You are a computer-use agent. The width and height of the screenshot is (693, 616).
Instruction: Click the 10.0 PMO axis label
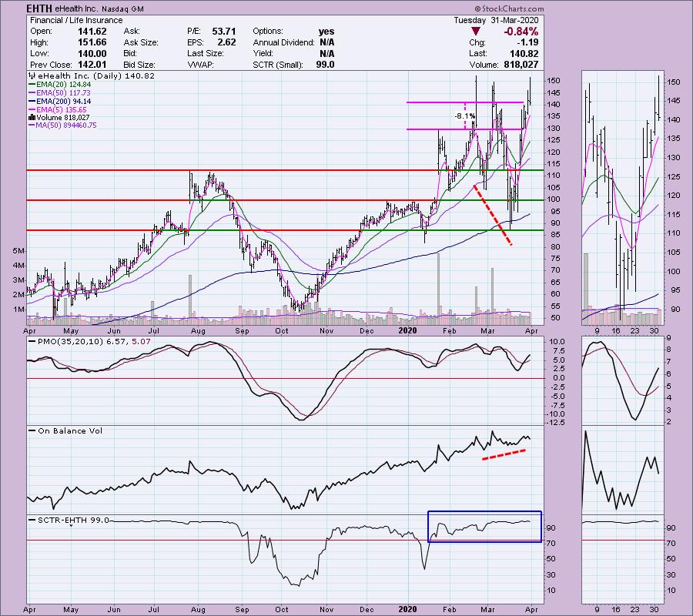tap(557, 342)
